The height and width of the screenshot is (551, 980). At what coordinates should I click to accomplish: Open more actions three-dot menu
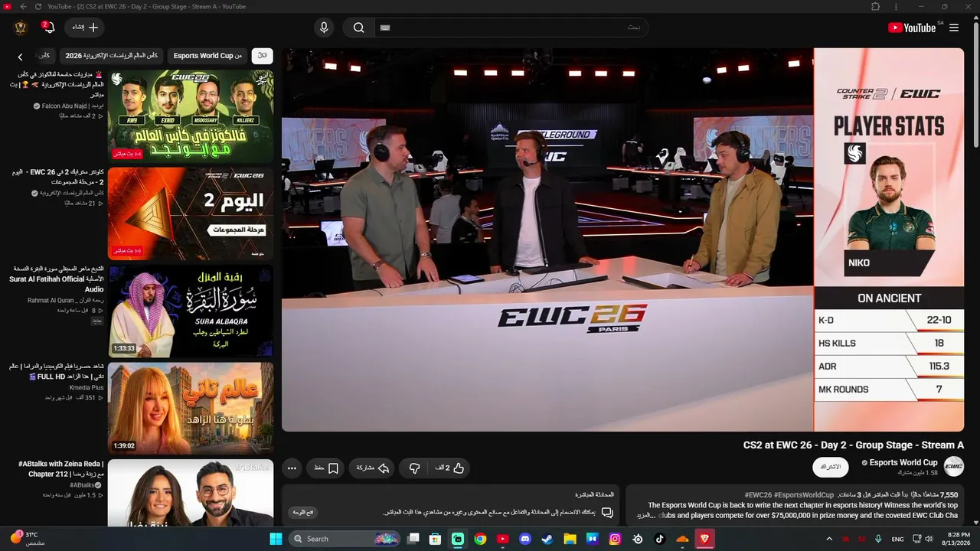pyautogui.click(x=292, y=468)
